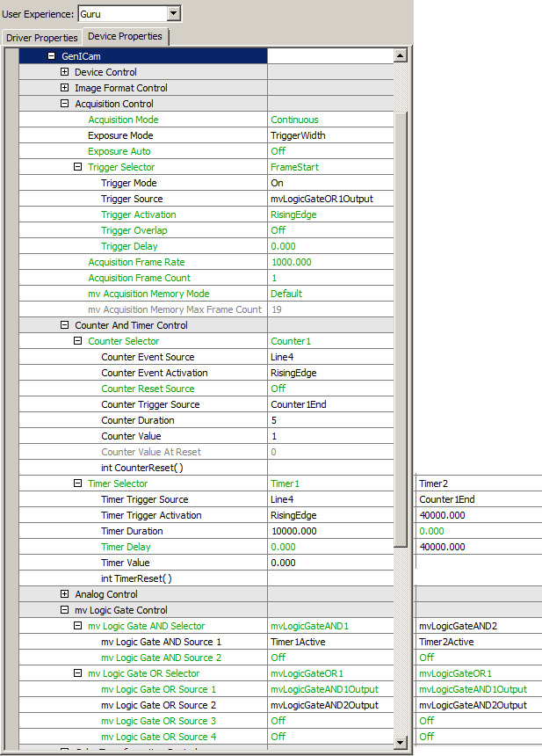Collapse the Acquisition Control section
542x756 pixels.
click(x=65, y=104)
